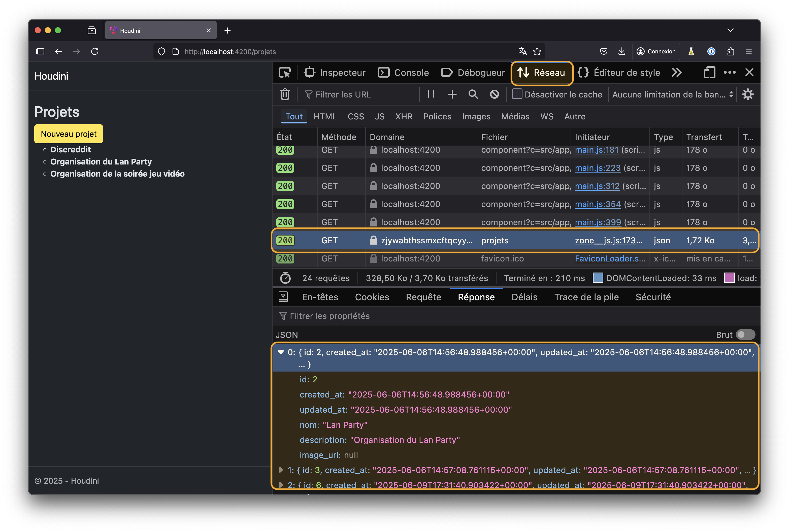Clear network log with trash icon

click(x=285, y=94)
